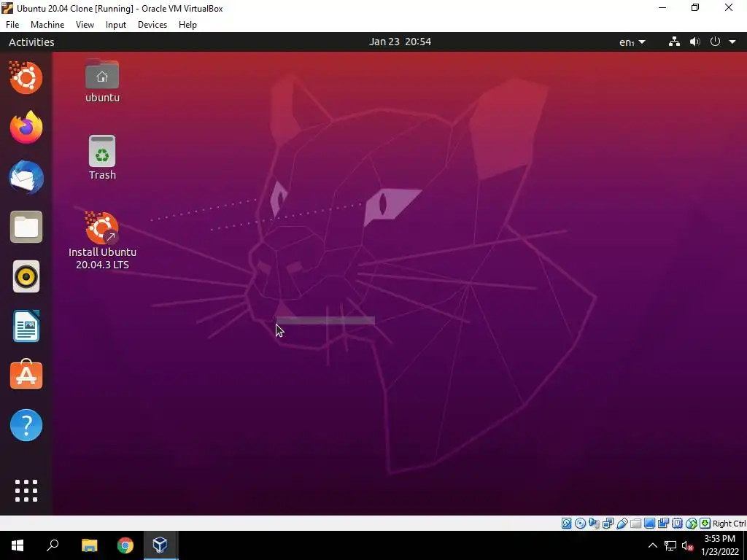Open the File menu in VirtualBox
Screen dimensions: 747x560
coord(12,25)
